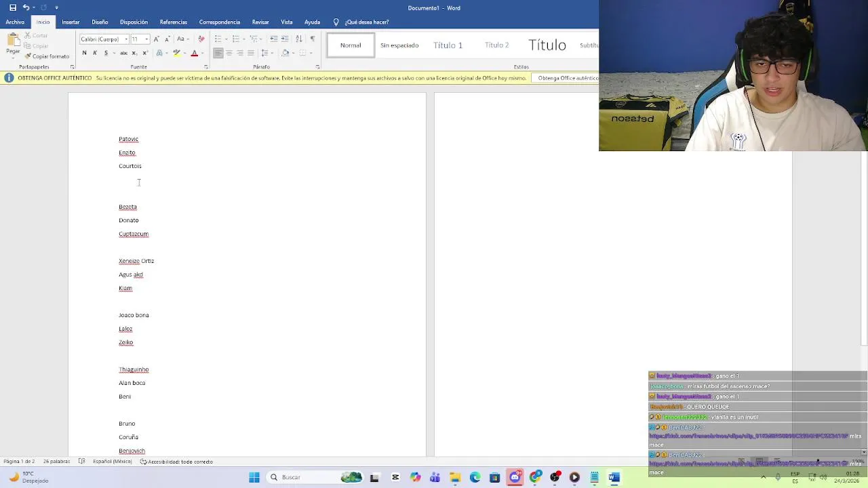Apply paragraph shading paint bucket
The width and height of the screenshot is (868, 488).
[x=285, y=53]
